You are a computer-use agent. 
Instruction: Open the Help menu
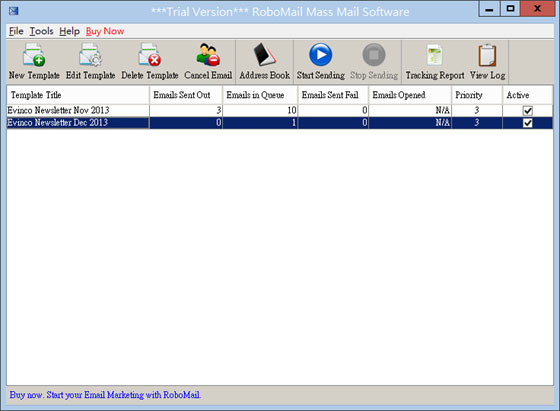click(69, 31)
